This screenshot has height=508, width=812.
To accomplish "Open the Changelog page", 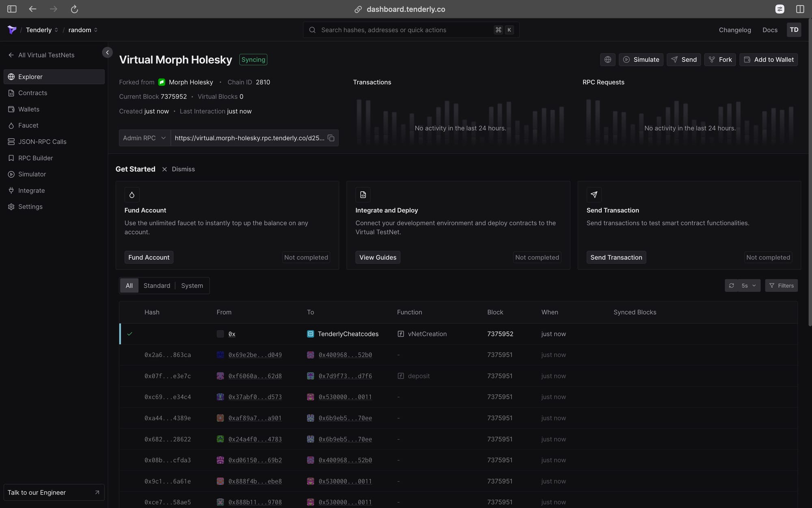I will [734, 30].
